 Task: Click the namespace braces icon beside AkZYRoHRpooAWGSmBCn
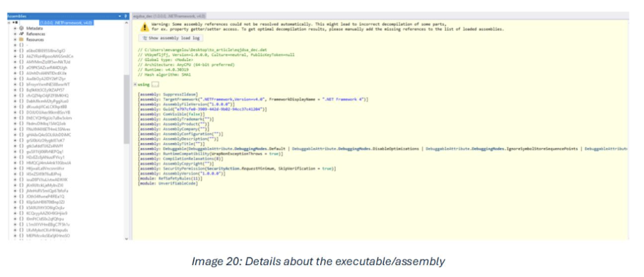21,56
